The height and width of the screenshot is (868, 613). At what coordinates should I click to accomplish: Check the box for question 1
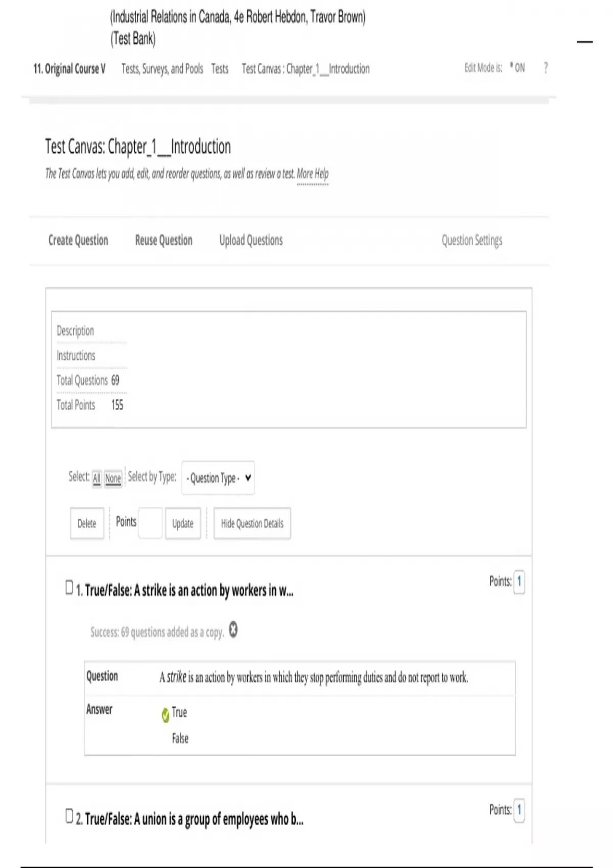69,587
